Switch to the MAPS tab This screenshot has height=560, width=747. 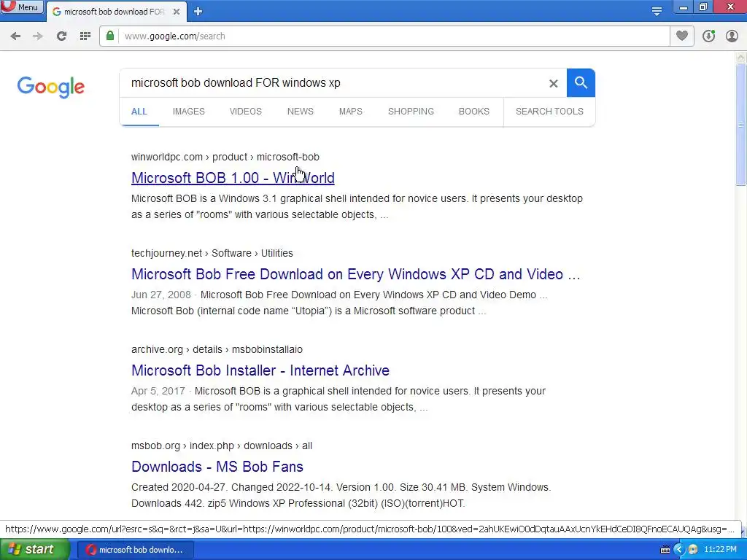pos(351,112)
